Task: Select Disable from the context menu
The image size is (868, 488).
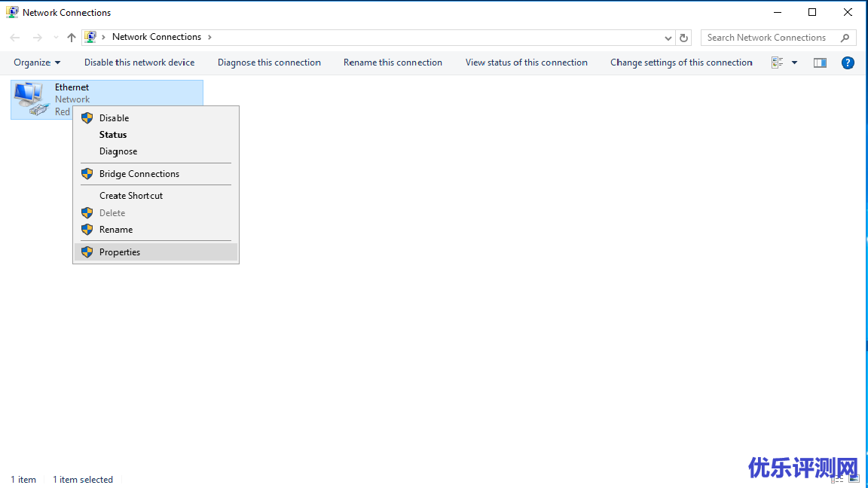Action: click(114, 118)
